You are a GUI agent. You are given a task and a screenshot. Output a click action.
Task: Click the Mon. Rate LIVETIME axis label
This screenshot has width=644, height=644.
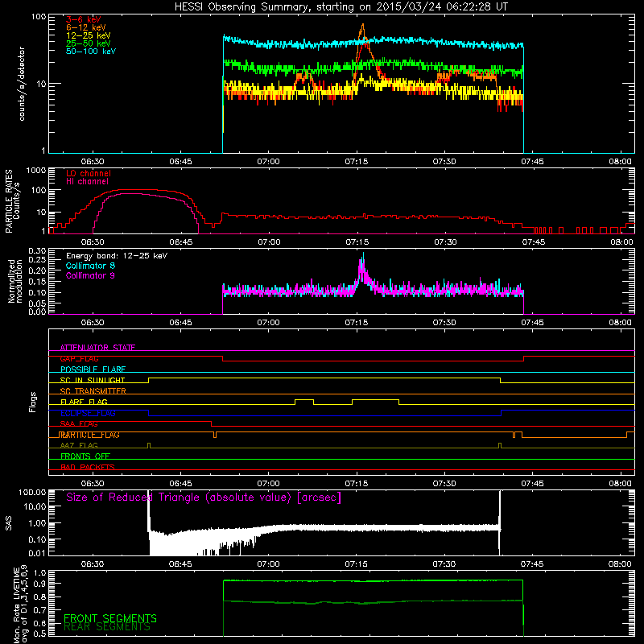pyautogui.click(x=20, y=604)
